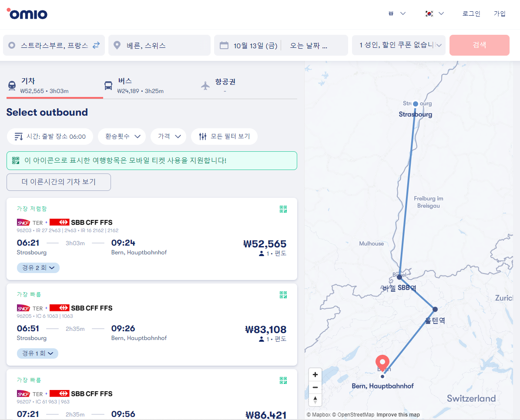Image resolution: width=520 pixels, height=420 pixels.
Task: Click the origin circle icon in 스트라스부르 field
Action: coord(12,45)
